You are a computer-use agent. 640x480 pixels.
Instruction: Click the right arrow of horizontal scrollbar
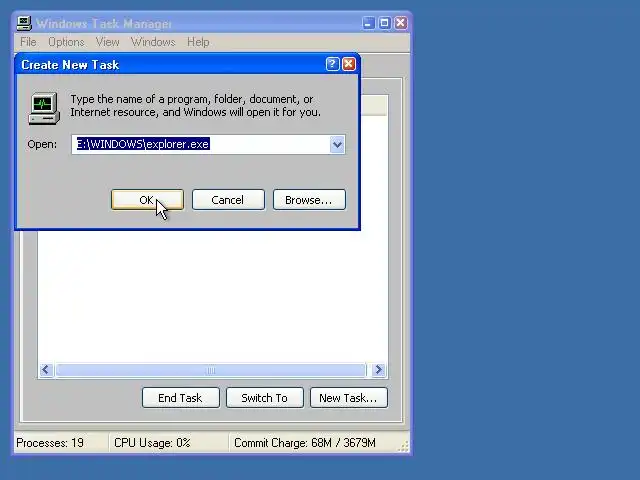(x=378, y=370)
